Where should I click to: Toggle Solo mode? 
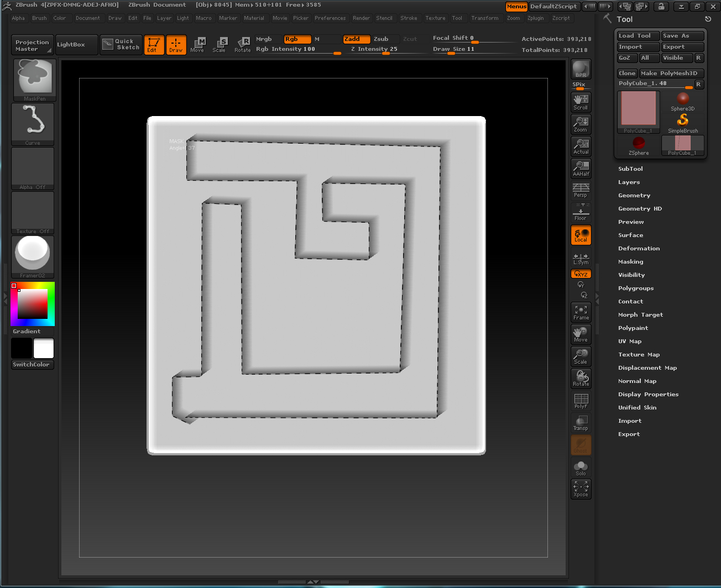click(581, 468)
